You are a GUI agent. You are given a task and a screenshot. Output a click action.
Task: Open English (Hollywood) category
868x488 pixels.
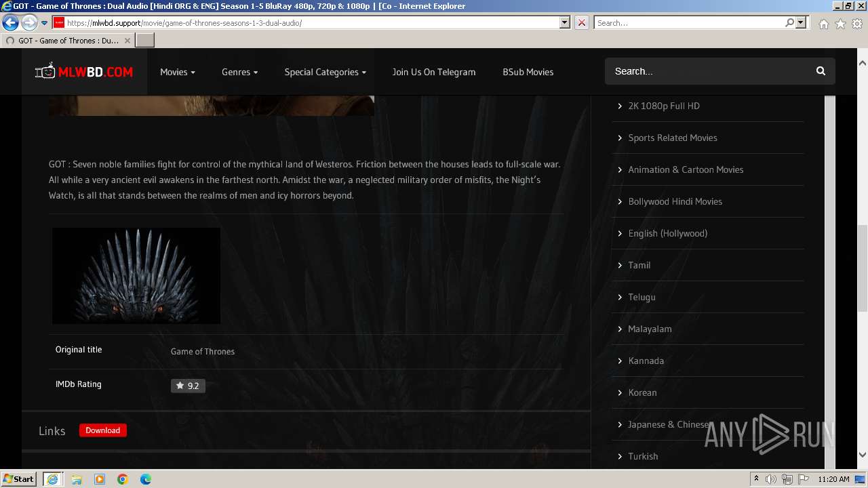tap(667, 233)
